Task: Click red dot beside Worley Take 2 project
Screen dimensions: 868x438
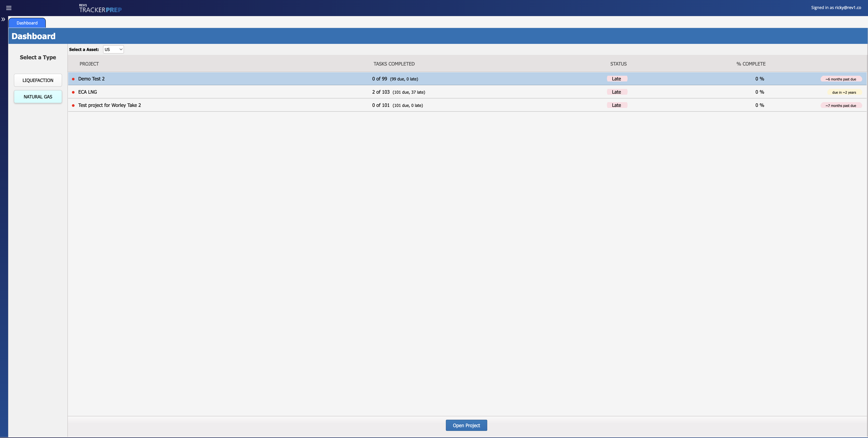Action: tap(73, 105)
